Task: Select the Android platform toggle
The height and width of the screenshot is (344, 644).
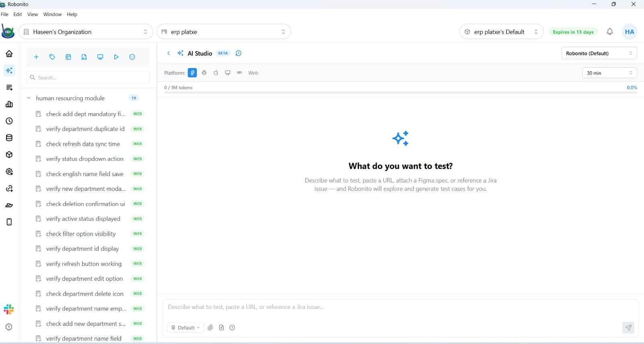Action: click(x=204, y=73)
